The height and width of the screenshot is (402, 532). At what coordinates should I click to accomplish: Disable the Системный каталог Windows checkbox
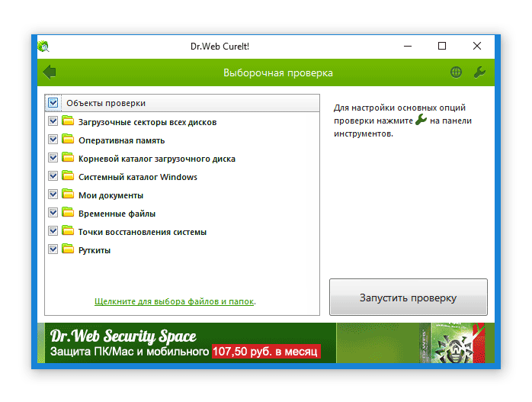click(53, 176)
